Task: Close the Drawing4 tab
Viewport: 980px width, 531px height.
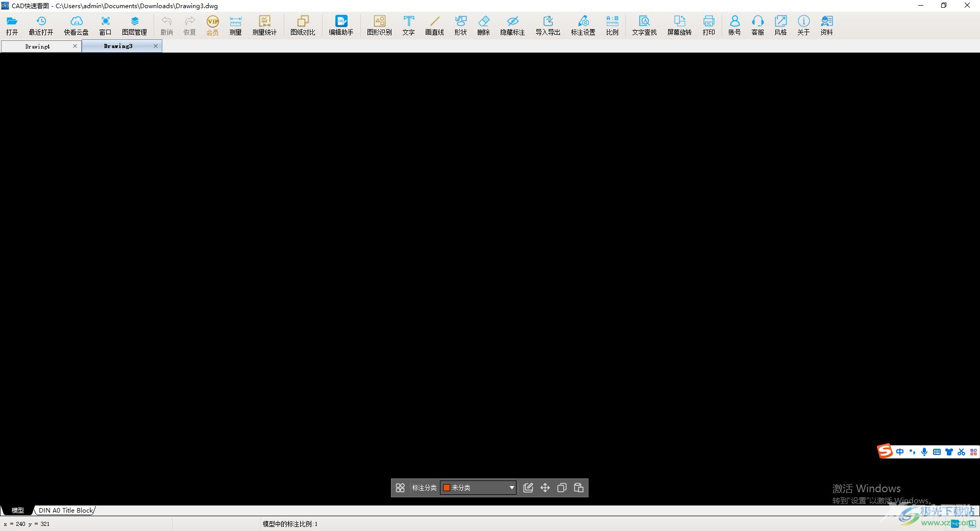Action: point(75,46)
